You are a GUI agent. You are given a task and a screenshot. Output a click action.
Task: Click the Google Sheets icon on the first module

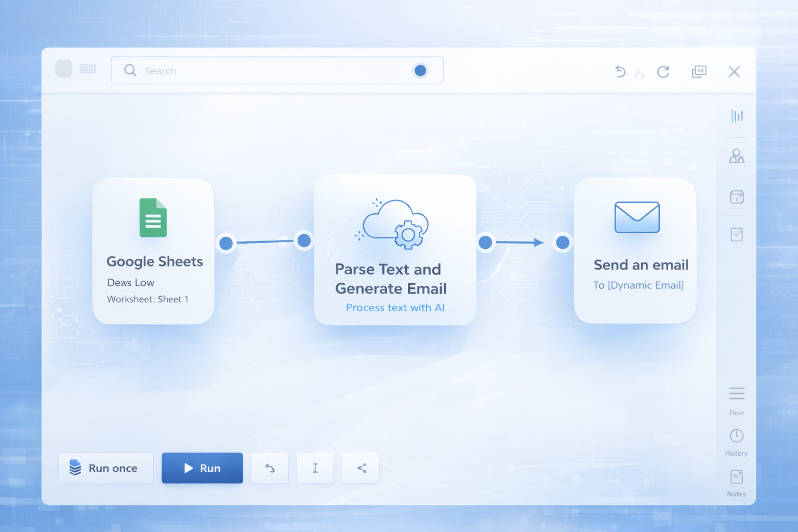tap(153, 218)
